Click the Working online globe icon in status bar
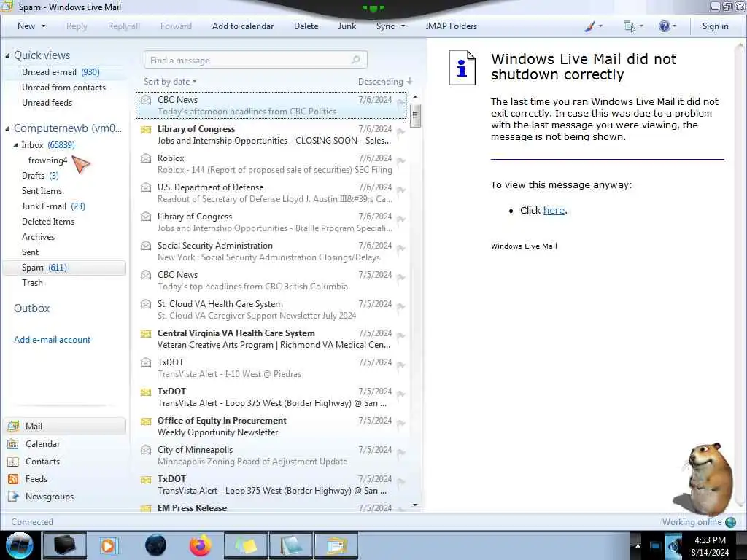 click(x=730, y=522)
